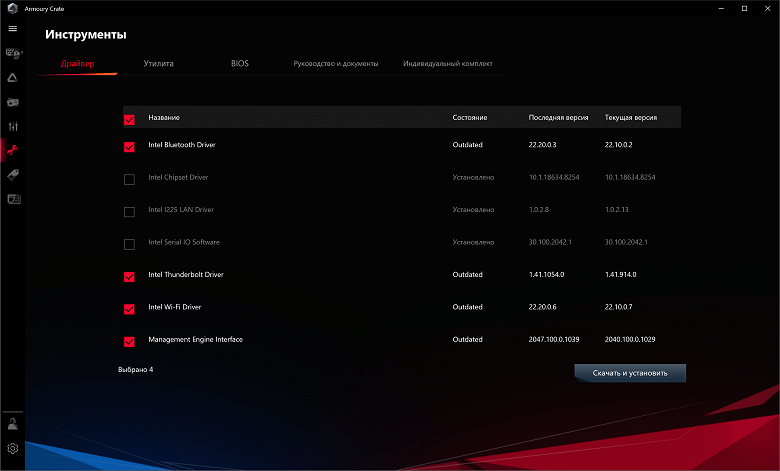Viewport: 780px width, 471px height.
Task: Click the Последняя версия column header
Action: pos(558,117)
